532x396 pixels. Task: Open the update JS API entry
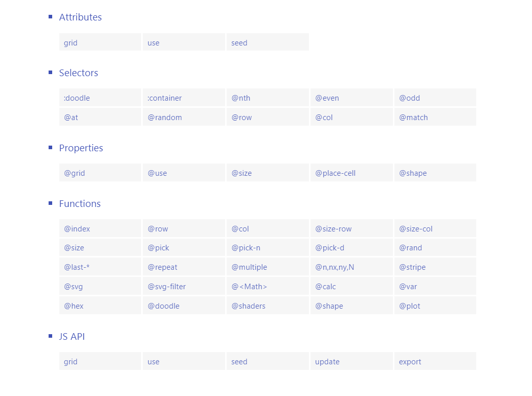pyautogui.click(x=351, y=361)
